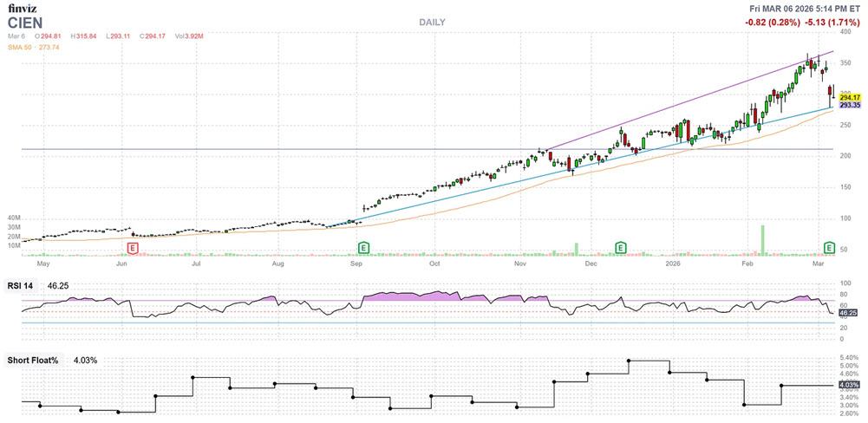868x423 pixels.
Task: Click the -5.13 (1.71%) change value
Action: coord(833,23)
